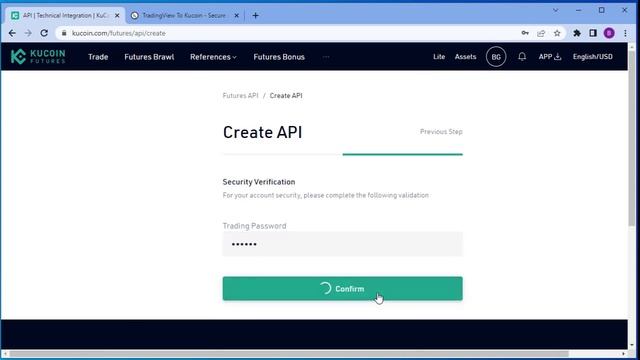The height and width of the screenshot is (360, 640).
Task: Expand the References dropdown menu
Action: tap(213, 57)
